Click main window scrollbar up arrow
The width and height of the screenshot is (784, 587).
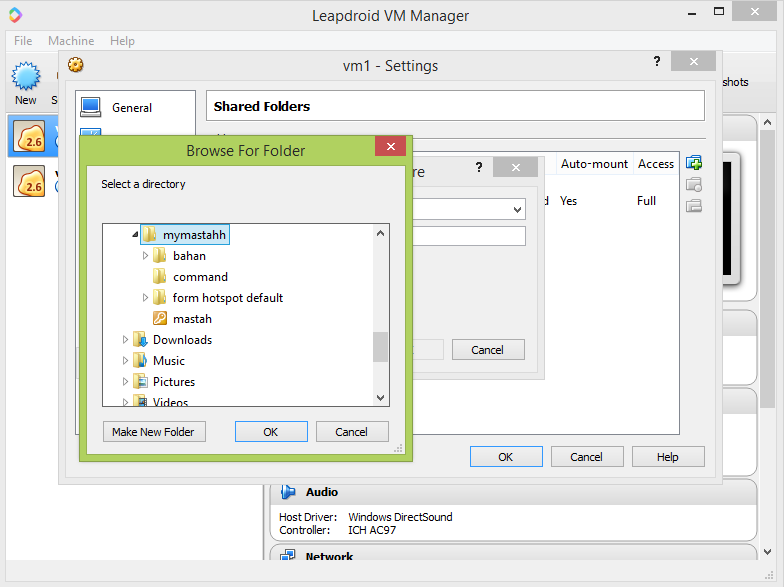point(768,122)
